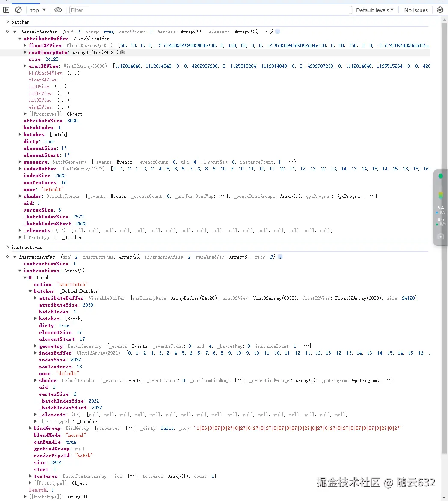This screenshot has width=448, height=501.
Task: Open the Default levels dropdown
Action: click(x=375, y=10)
